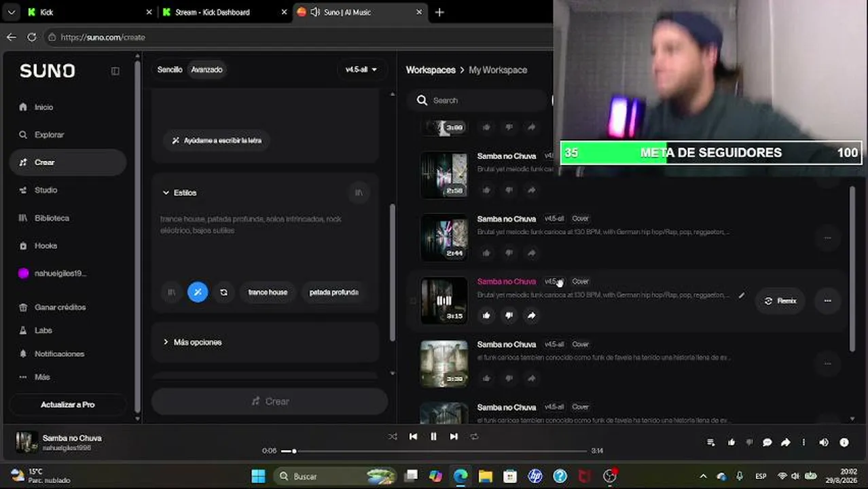Skip to previous track in player
The width and height of the screenshot is (868, 489).
[413, 437]
